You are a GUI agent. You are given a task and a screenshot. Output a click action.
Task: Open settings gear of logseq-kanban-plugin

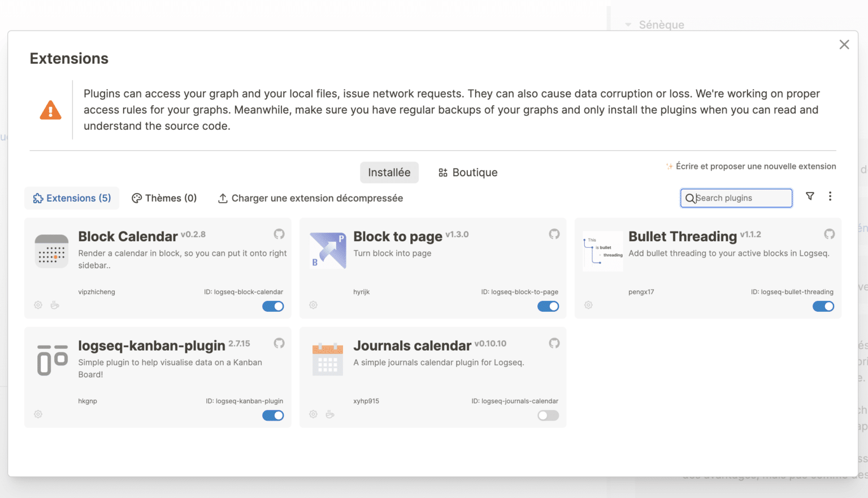[38, 414]
